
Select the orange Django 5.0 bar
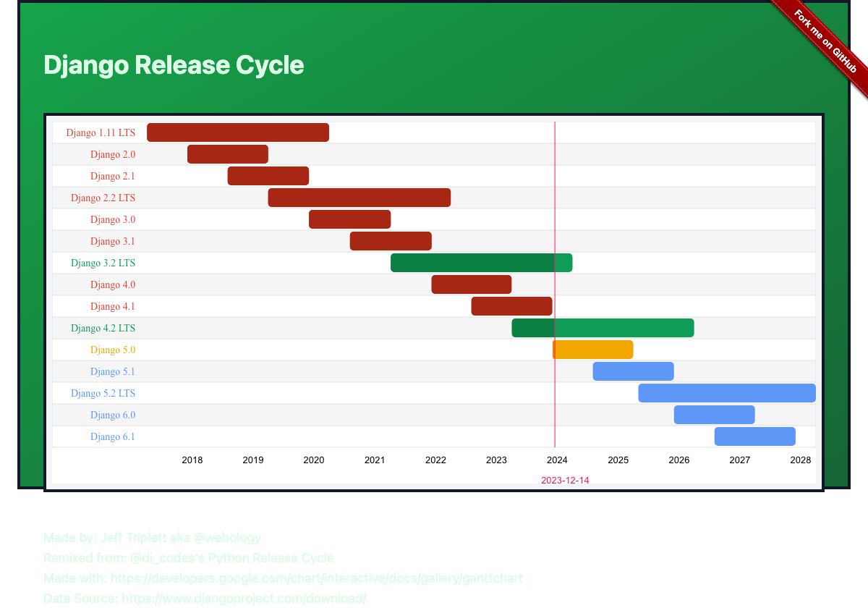click(593, 350)
